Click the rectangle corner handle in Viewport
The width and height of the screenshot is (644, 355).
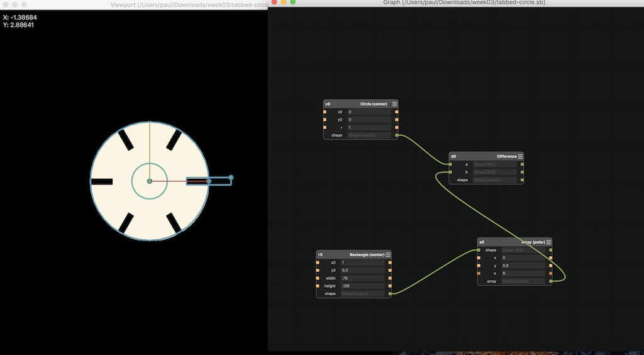click(231, 177)
